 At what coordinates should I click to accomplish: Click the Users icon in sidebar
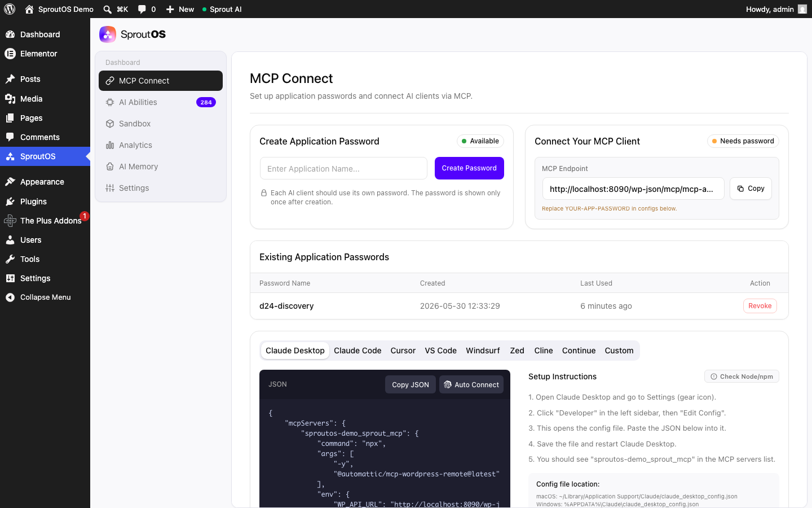click(x=10, y=240)
